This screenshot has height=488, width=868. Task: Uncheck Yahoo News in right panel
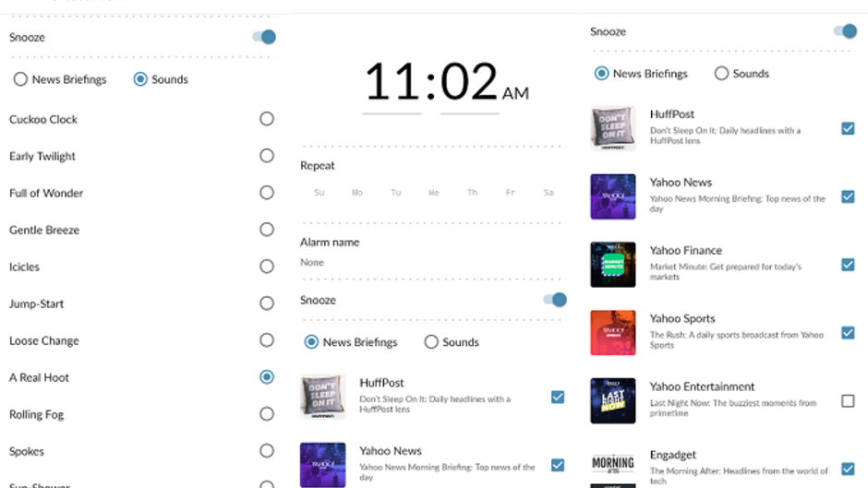(848, 197)
